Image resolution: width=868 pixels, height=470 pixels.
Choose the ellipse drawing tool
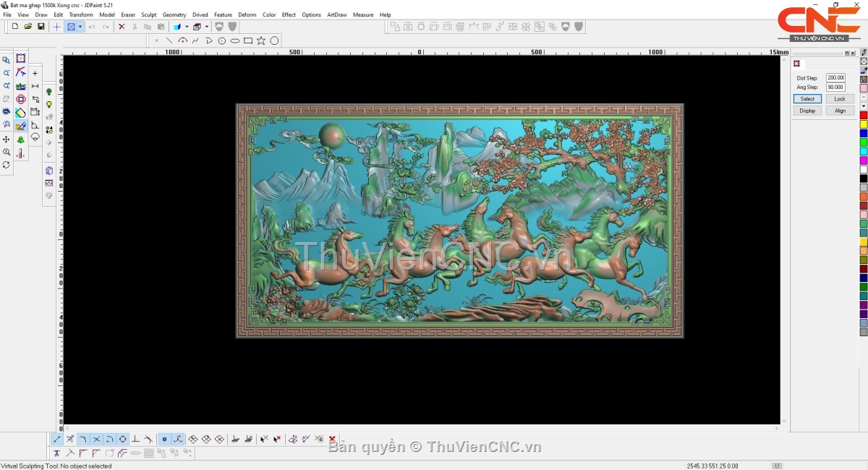(235, 40)
